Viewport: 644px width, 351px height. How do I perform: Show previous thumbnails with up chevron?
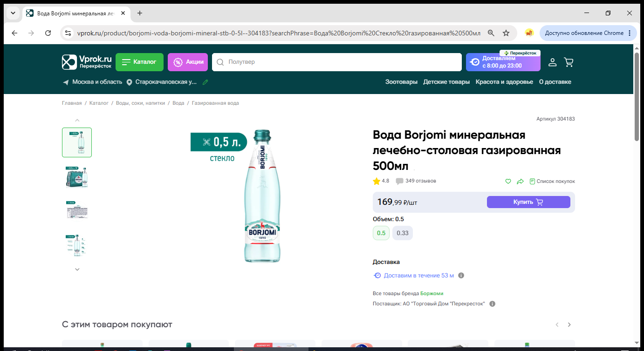point(77,121)
